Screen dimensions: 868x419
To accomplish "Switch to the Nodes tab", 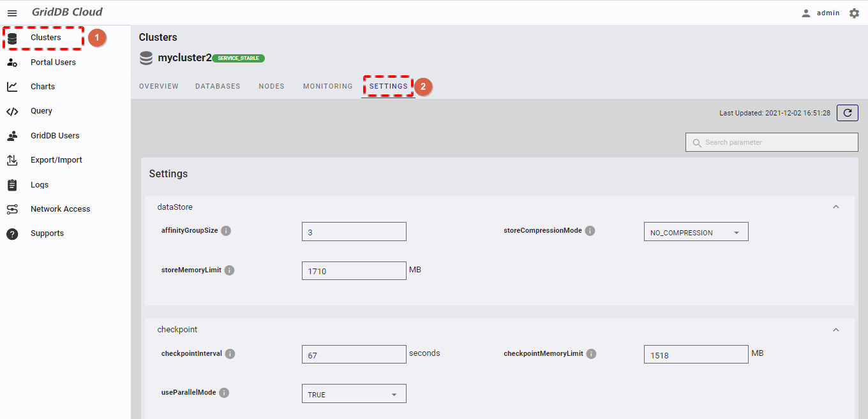I will [271, 86].
